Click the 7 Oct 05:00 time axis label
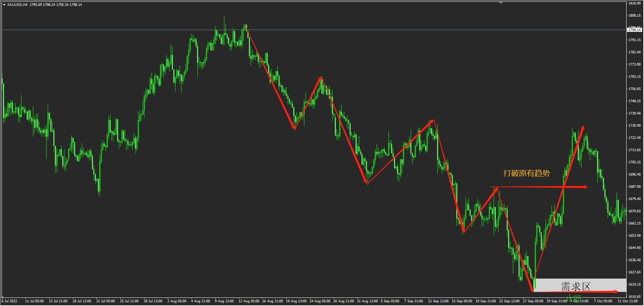The image size is (644, 306). click(x=604, y=302)
